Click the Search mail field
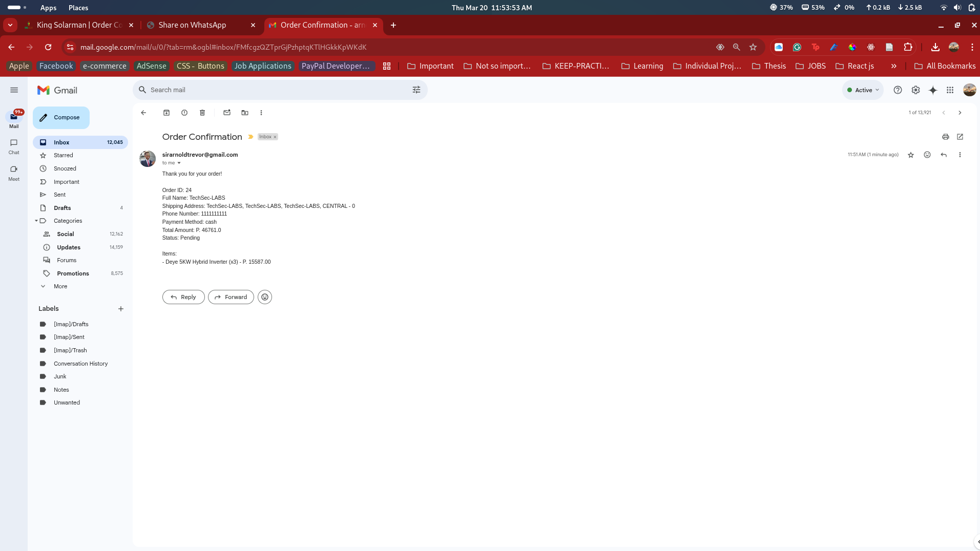Image resolution: width=980 pixels, height=551 pixels. point(277,90)
